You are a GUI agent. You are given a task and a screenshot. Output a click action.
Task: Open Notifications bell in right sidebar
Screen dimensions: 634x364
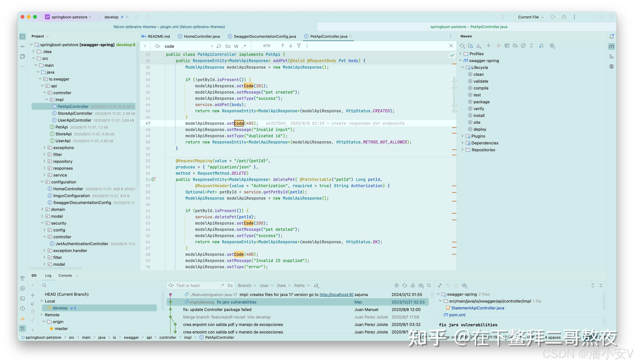click(x=612, y=36)
